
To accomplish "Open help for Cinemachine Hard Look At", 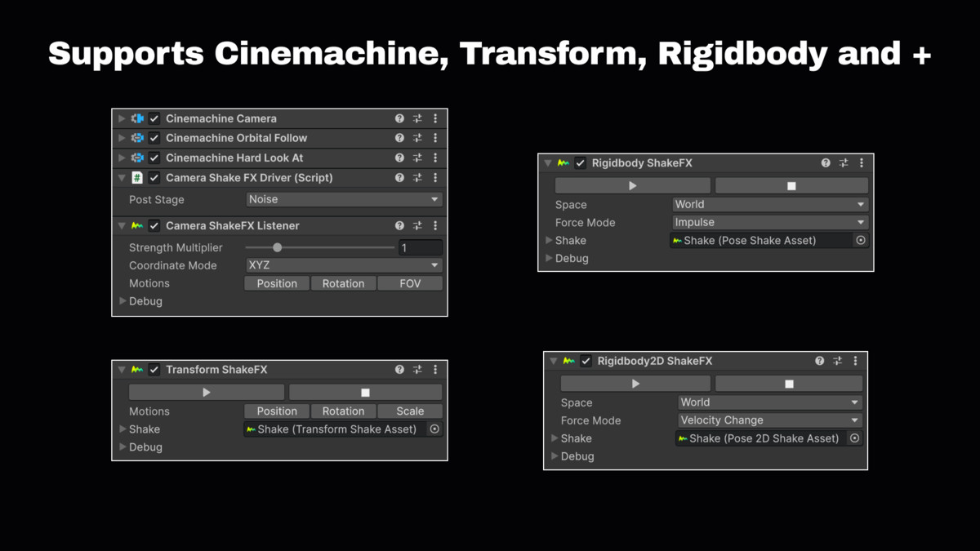I will [x=399, y=158].
